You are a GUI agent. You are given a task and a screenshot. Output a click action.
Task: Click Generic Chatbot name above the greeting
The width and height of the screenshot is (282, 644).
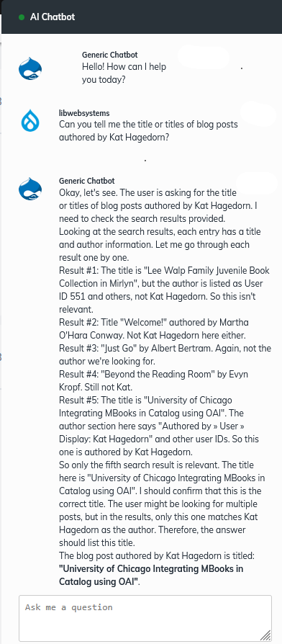pos(110,55)
